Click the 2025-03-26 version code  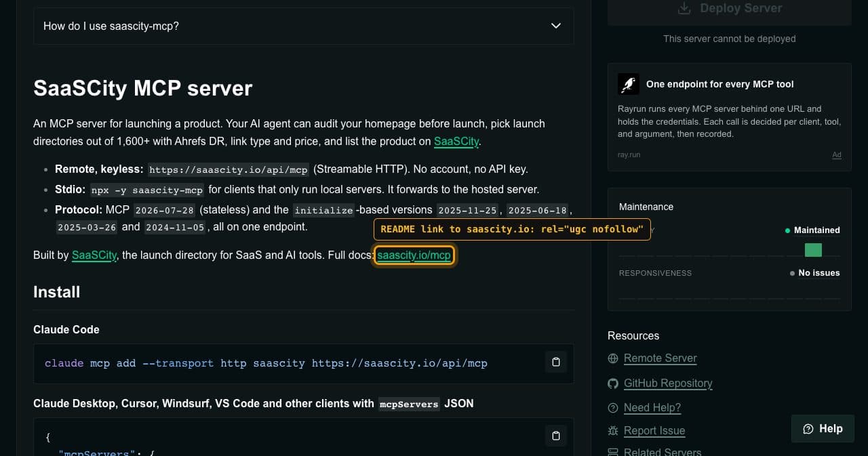87,227
